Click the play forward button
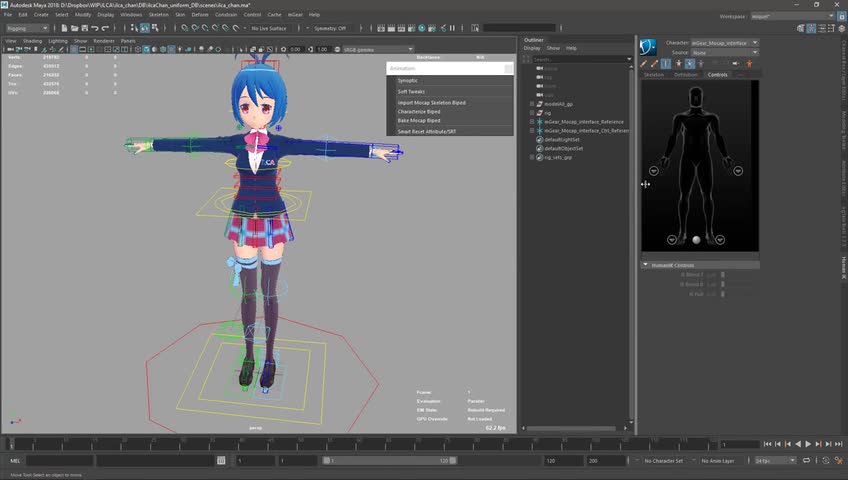 808,444
